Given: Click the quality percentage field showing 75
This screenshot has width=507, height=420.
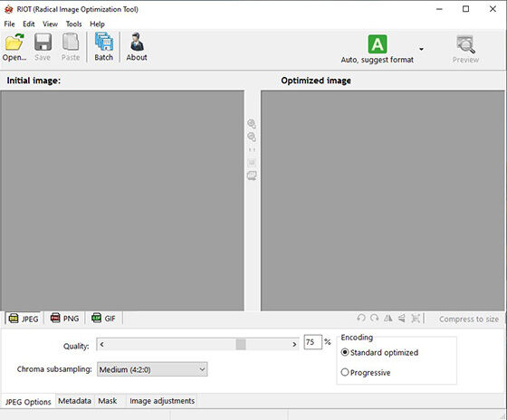Looking at the screenshot, I should 312,342.
